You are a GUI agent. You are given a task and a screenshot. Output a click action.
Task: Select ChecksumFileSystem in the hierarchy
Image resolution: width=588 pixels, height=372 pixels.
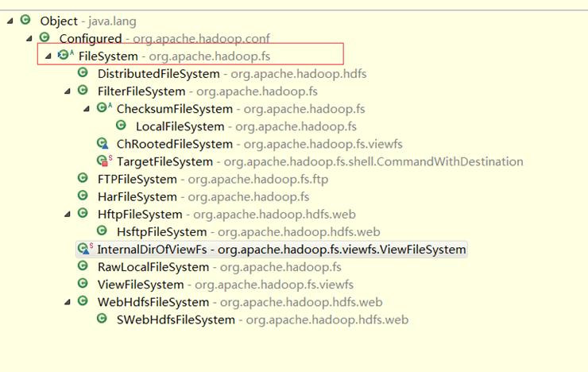(x=241, y=109)
